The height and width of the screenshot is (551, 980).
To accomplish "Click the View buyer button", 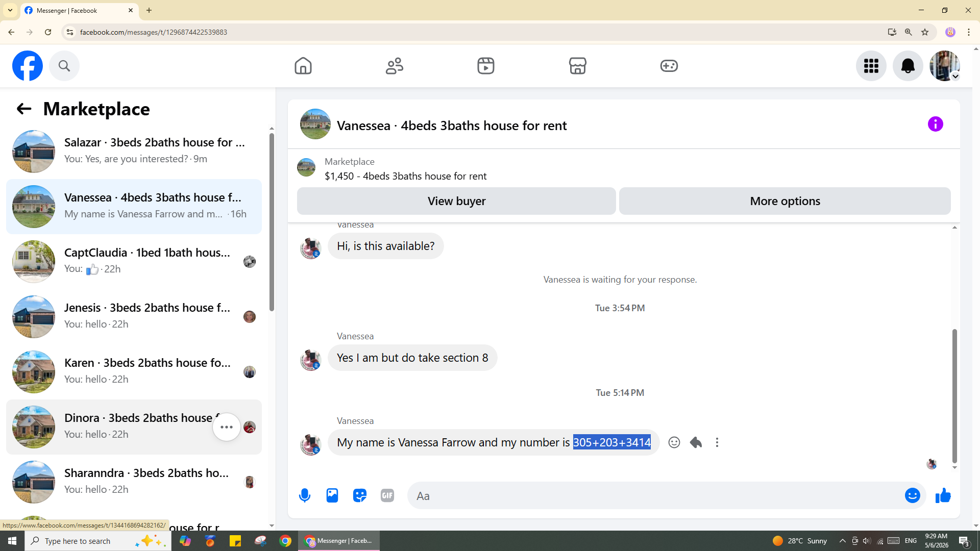I will [456, 201].
